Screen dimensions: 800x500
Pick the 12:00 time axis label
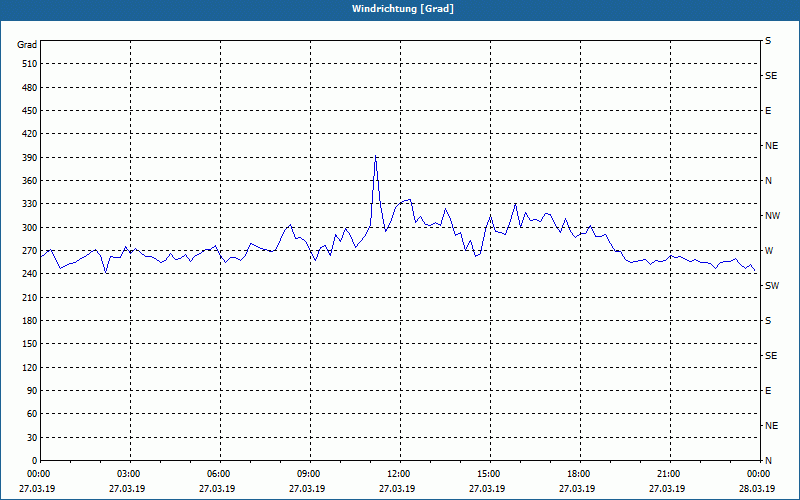[x=400, y=474]
